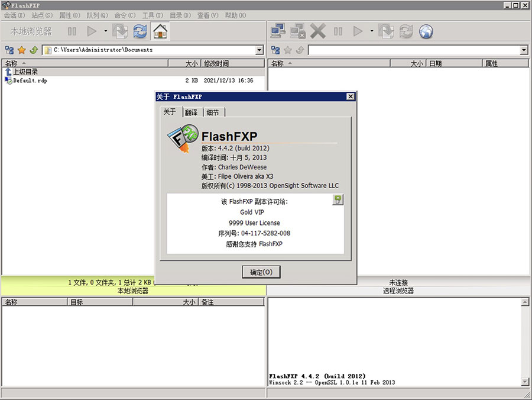
Task: Expand the local path dropdown
Action: [x=259, y=50]
